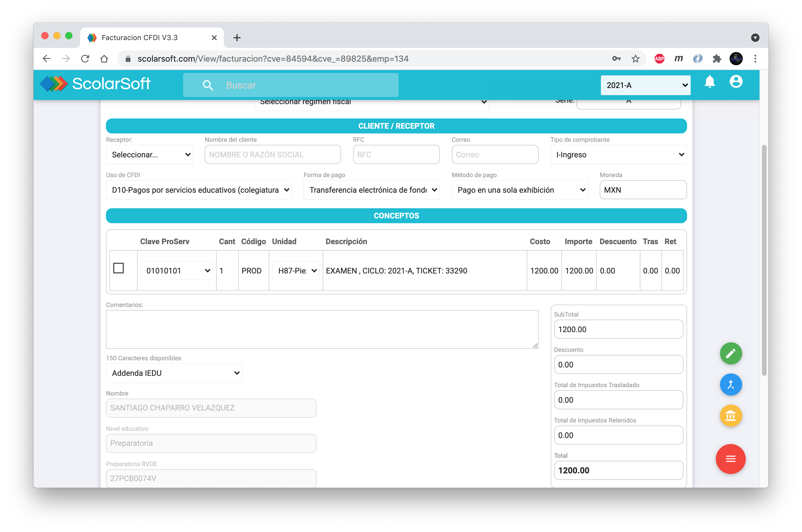Click the site lock icon in address bar

pos(128,59)
